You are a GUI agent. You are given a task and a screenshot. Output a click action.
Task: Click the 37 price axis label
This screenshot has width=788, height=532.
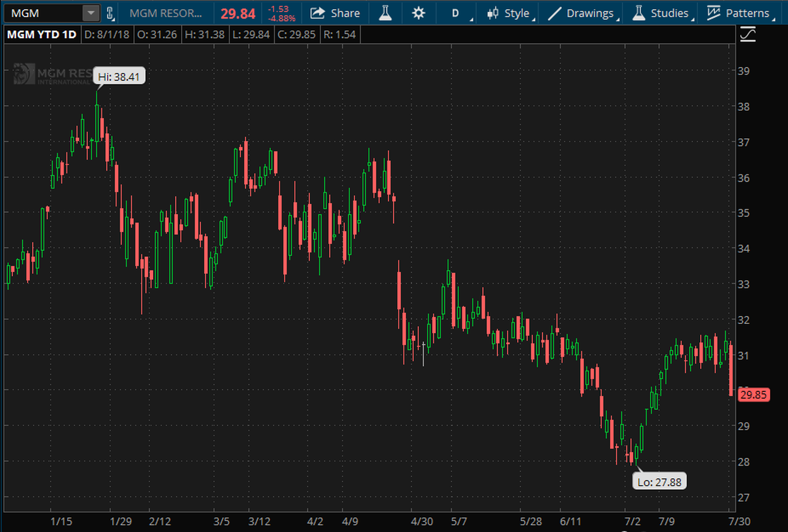click(744, 142)
